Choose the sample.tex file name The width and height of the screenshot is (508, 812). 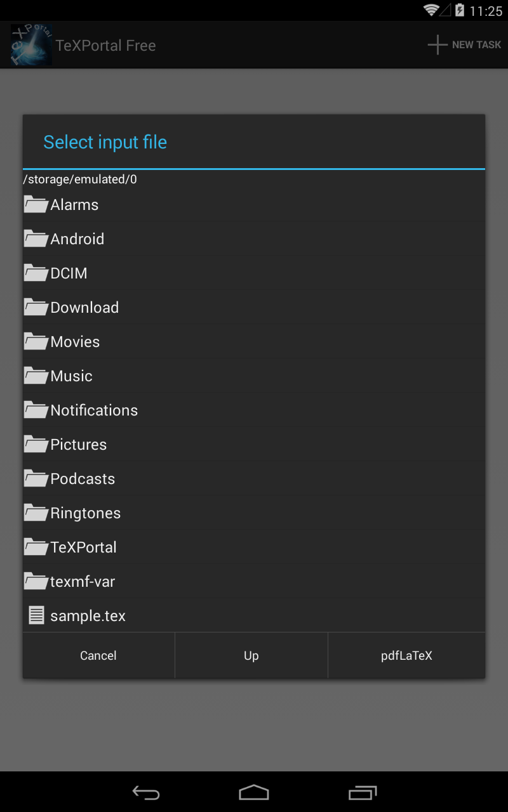pyautogui.click(x=88, y=616)
